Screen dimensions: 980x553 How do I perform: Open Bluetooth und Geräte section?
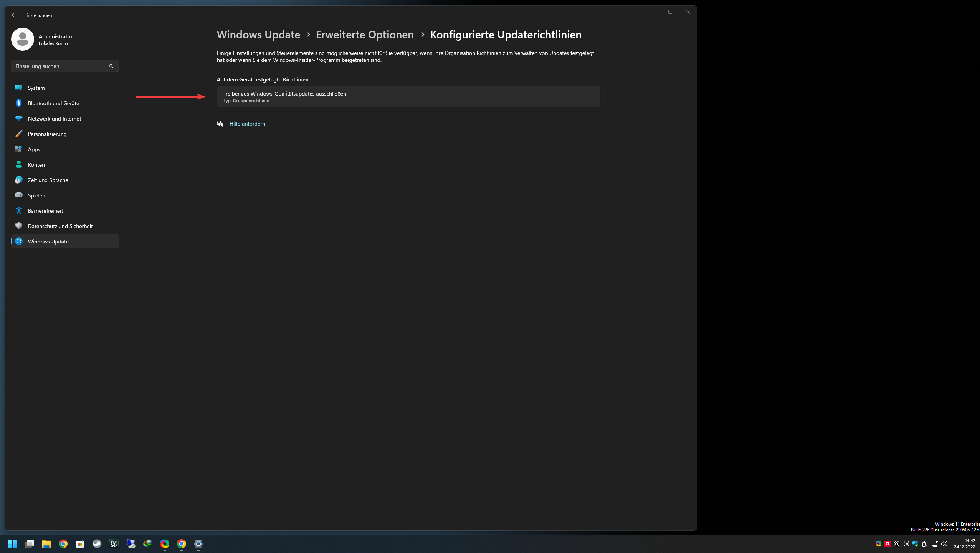(x=53, y=103)
